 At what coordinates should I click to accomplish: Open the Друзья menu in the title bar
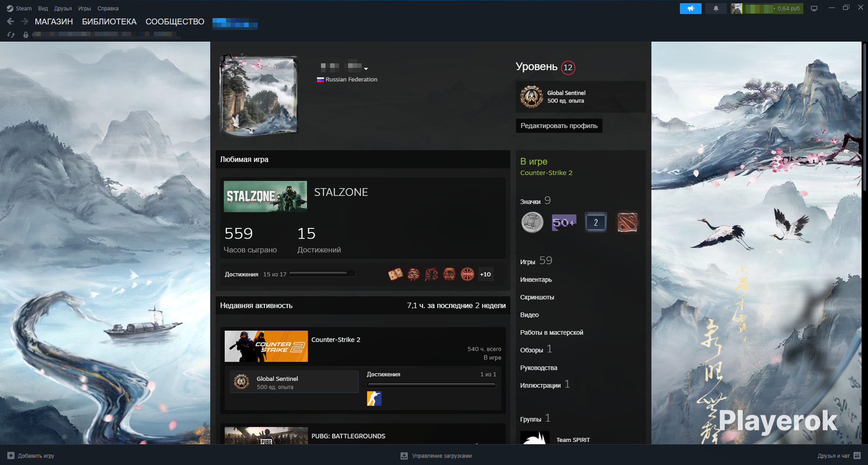tap(63, 8)
